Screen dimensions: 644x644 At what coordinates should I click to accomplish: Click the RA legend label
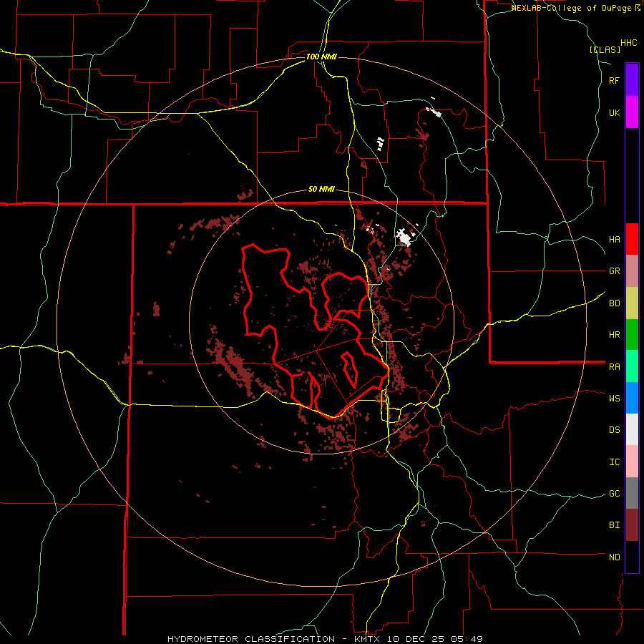[x=614, y=367]
